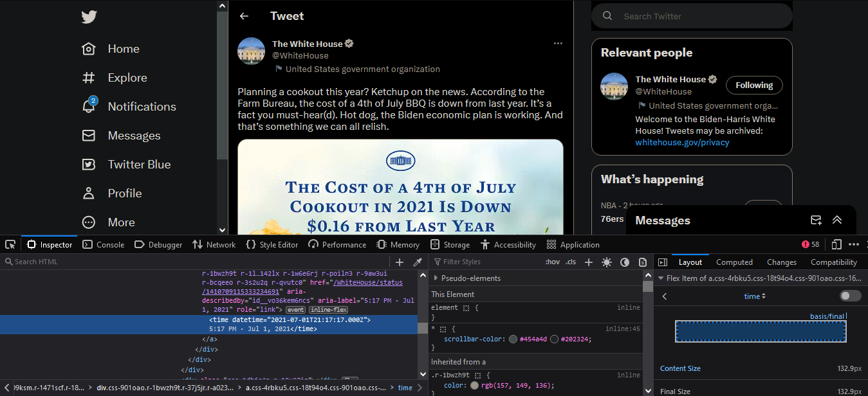Open devtools three-dot options menu
Viewport: 868px width, 396px height.
pyautogui.click(x=854, y=244)
